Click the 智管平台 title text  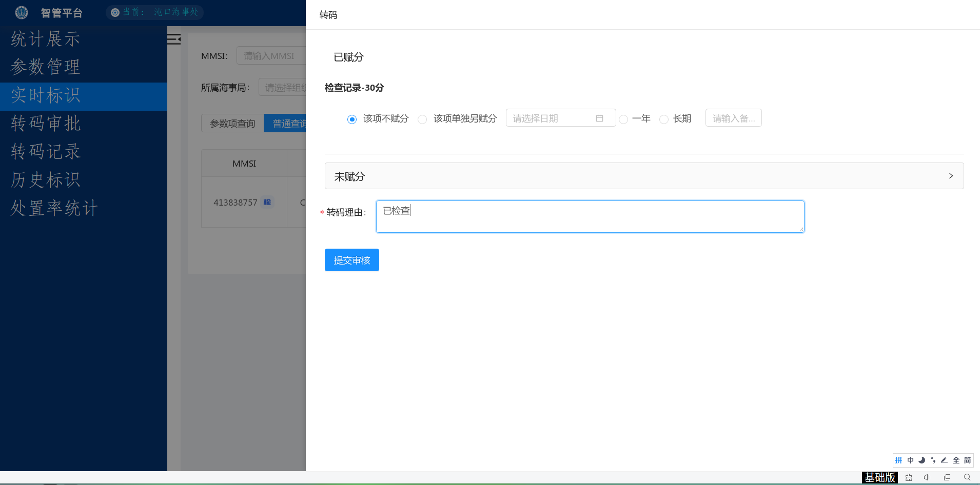point(62,13)
